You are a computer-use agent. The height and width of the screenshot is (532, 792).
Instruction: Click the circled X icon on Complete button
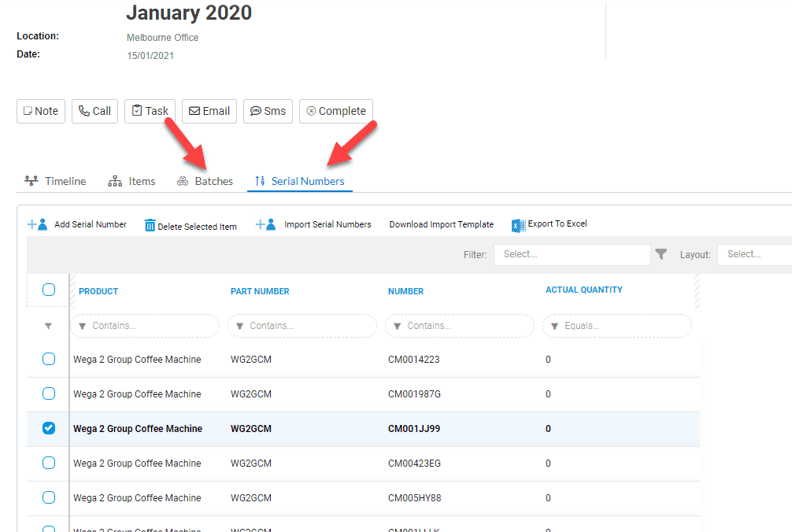(x=311, y=110)
